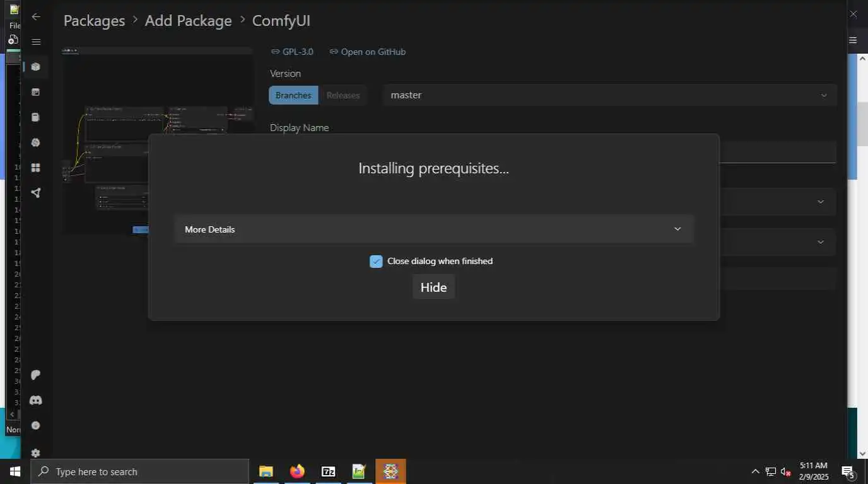Open the Windows Start menu
Screen dimensions: 868x484
(x=15, y=471)
